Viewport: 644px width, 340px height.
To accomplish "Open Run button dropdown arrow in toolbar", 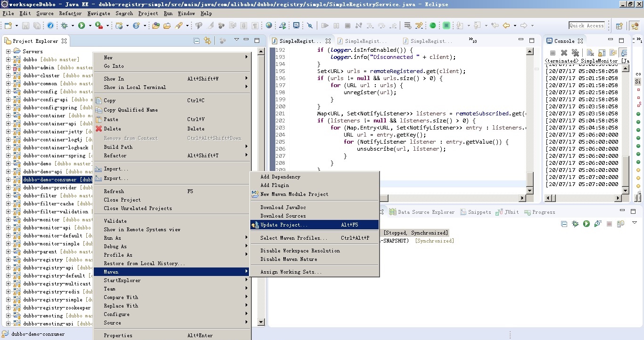I will point(90,25).
